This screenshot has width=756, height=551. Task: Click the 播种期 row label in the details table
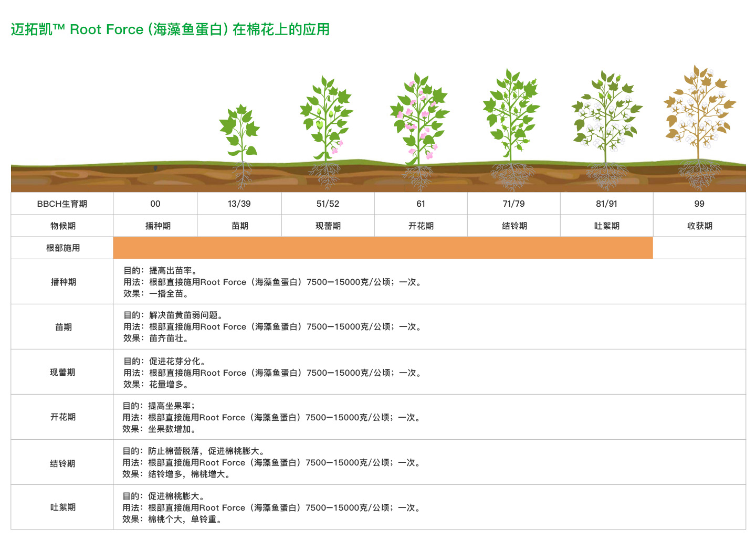[x=63, y=282]
